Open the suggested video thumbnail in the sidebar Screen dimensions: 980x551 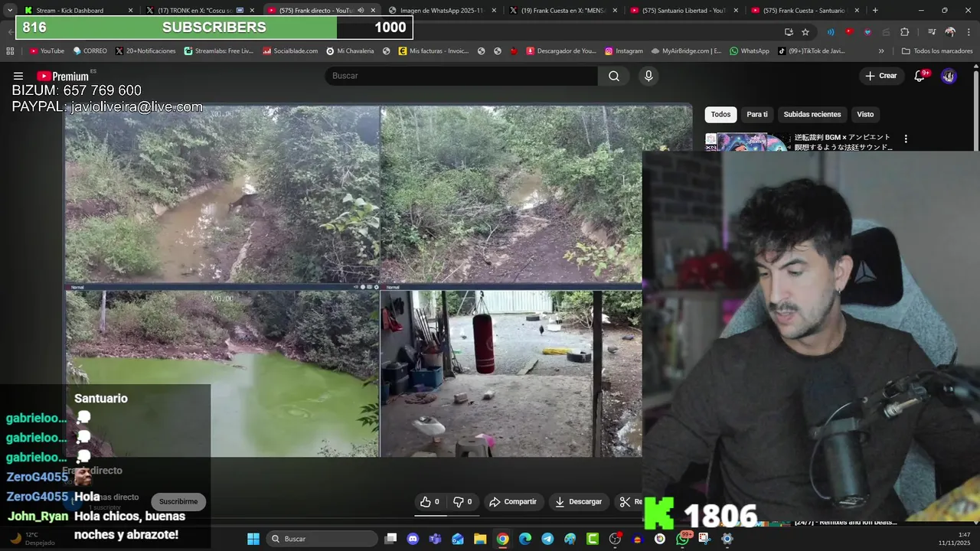pyautogui.click(x=746, y=142)
